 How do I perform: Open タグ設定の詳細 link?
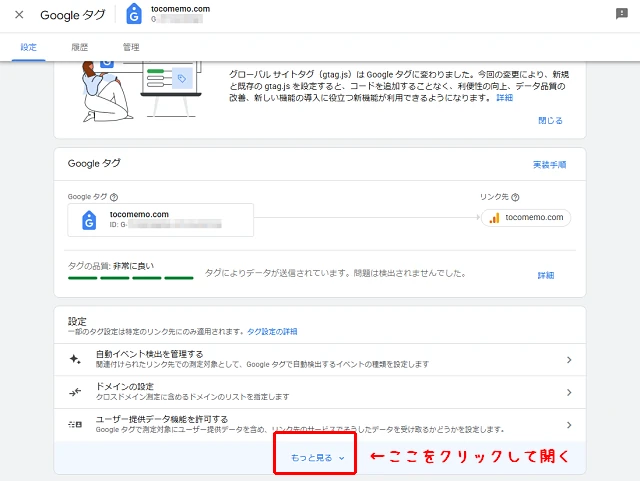[272, 332]
